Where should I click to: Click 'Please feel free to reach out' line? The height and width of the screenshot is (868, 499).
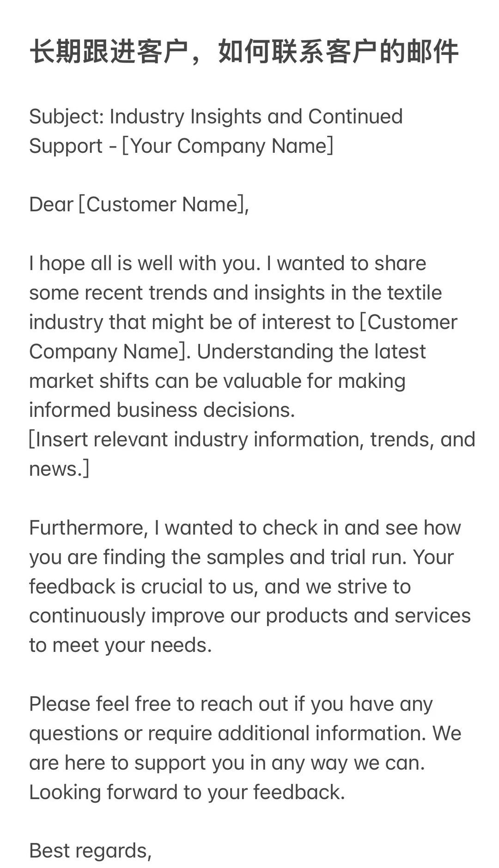tap(158, 704)
